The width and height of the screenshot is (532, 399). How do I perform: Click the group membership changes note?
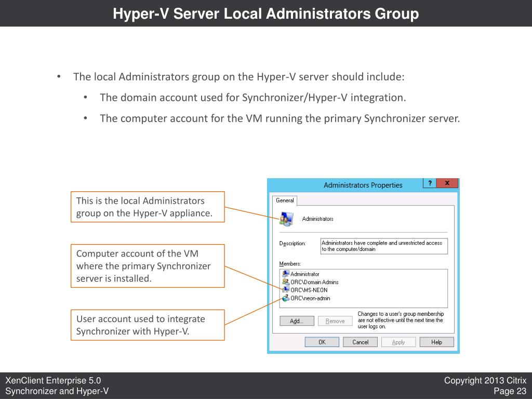tap(401, 320)
